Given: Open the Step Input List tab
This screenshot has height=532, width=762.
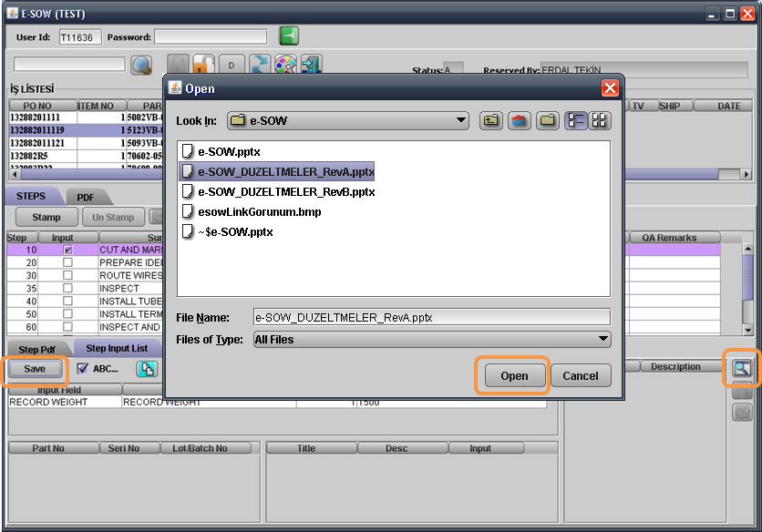Looking at the screenshot, I should pos(117,348).
